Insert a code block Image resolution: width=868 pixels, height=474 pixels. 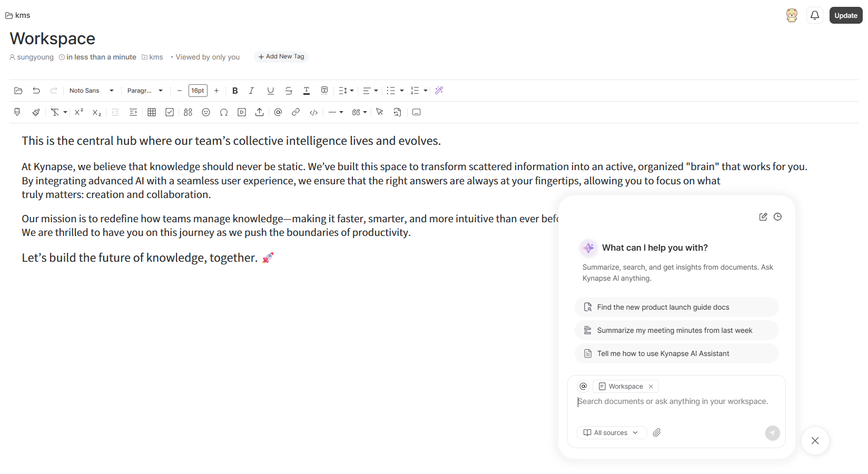pos(314,112)
